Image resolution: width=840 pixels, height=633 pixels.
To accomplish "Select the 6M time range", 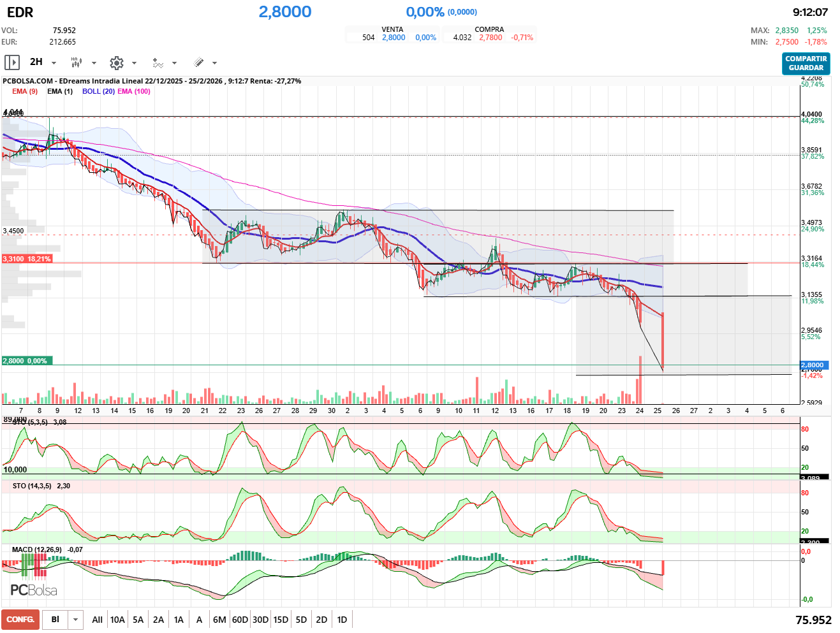I will click(219, 620).
